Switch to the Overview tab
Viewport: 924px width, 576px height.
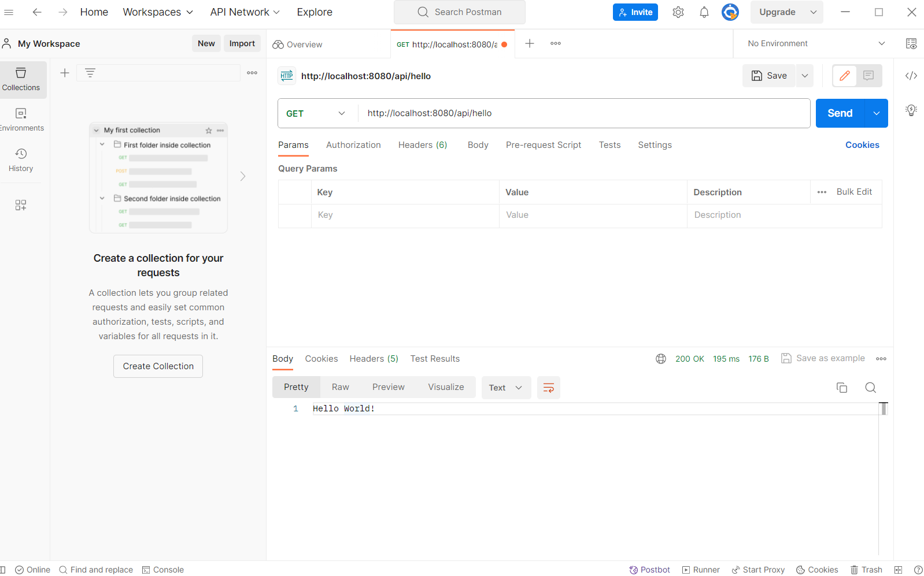tap(298, 44)
